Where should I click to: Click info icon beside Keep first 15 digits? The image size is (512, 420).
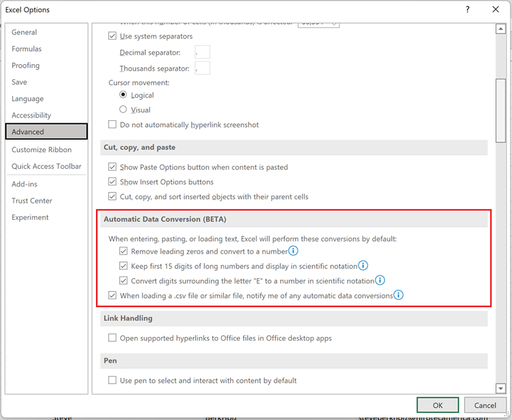[x=363, y=265]
